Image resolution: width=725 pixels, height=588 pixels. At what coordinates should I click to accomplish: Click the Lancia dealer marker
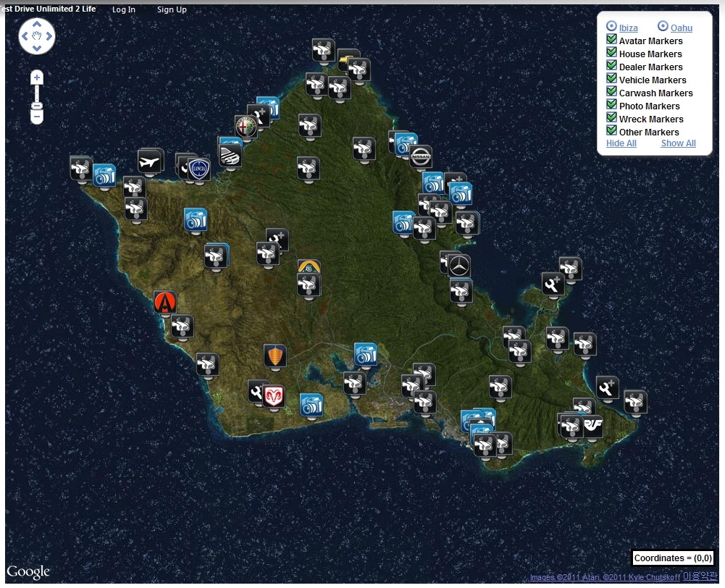[199, 169]
